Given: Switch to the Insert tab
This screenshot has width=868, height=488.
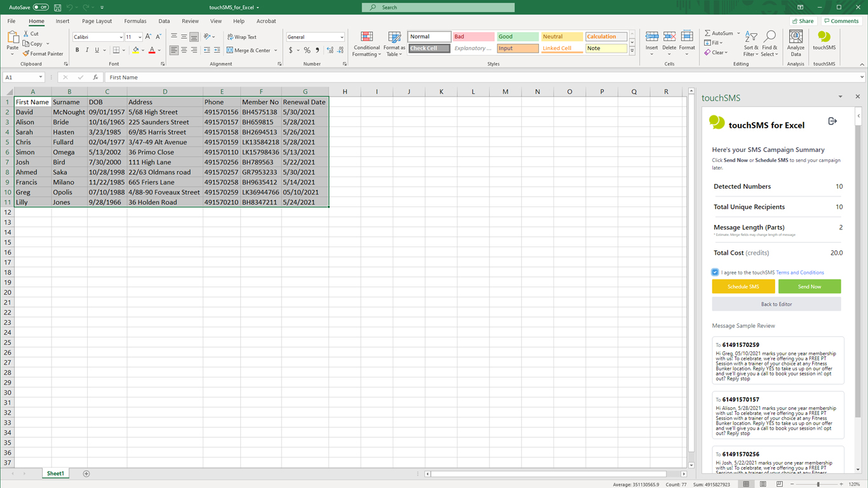Looking at the screenshot, I should [62, 21].
